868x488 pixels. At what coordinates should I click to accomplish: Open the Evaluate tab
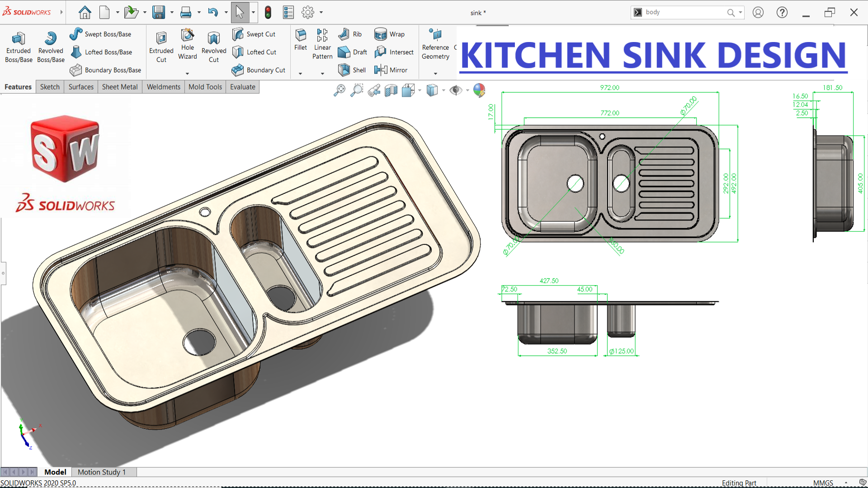tap(243, 87)
